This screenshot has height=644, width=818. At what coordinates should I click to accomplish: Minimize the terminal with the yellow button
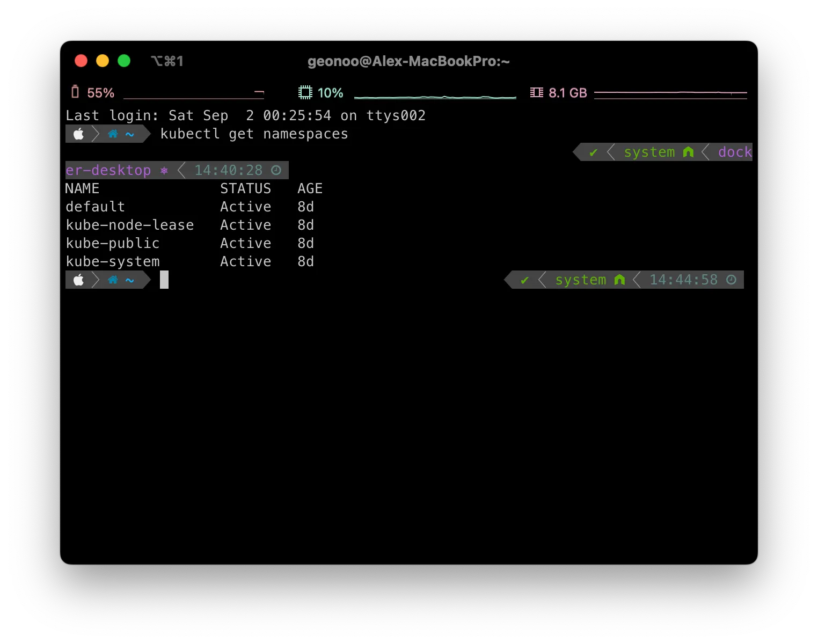coord(103,61)
